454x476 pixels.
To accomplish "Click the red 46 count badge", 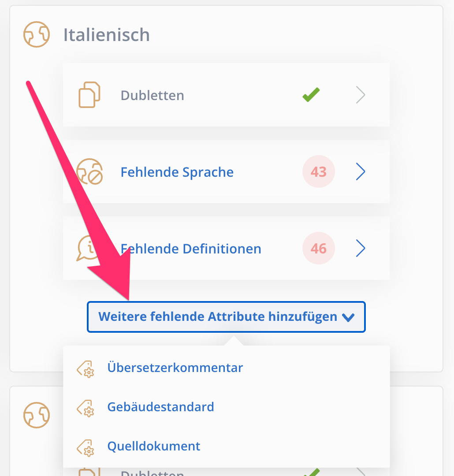I will (x=319, y=248).
